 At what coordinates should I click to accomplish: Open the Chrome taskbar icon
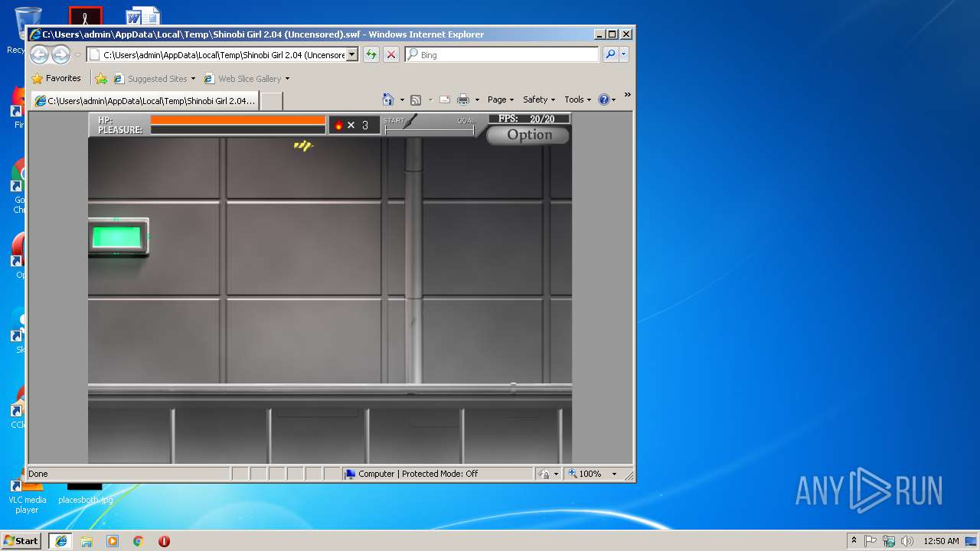tap(139, 541)
